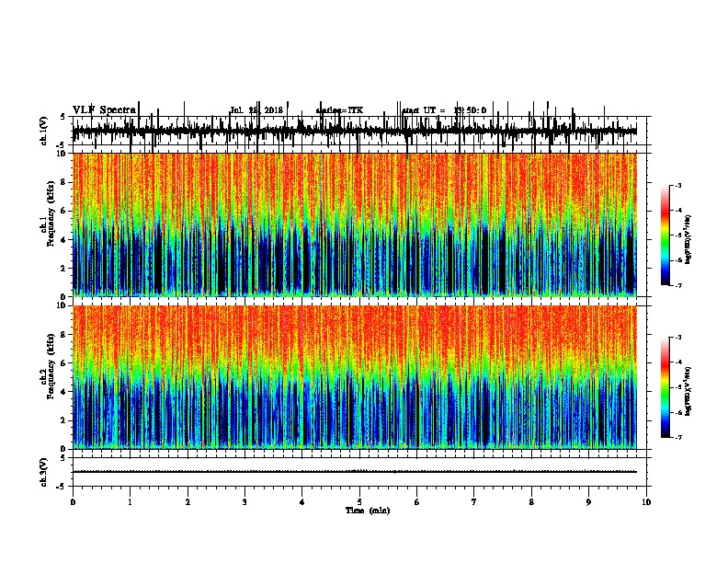Click the '-7' label on ch.2 color bar

click(677, 438)
